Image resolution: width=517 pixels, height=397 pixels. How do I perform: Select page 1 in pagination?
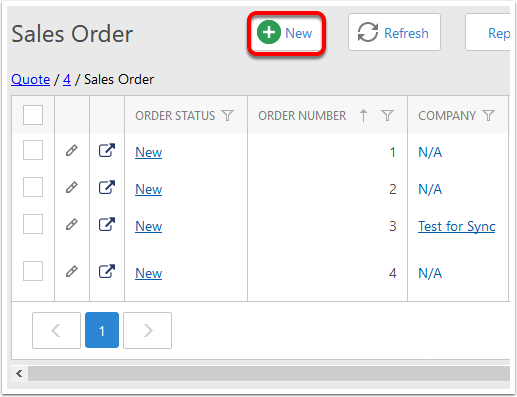click(x=102, y=330)
